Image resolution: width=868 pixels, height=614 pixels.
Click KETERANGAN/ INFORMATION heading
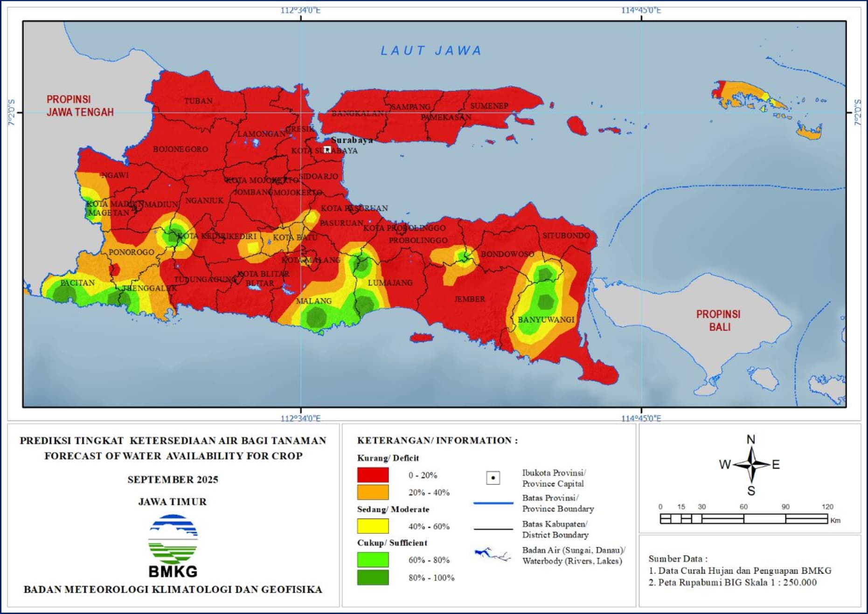[x=437, y=441]
